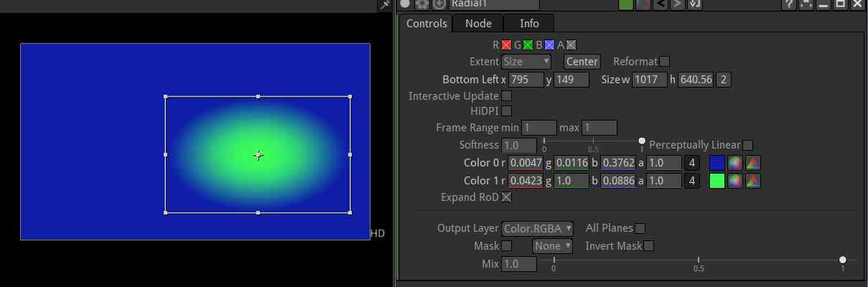Click the hide unmodified parameters icon

(x=806, y=4)
